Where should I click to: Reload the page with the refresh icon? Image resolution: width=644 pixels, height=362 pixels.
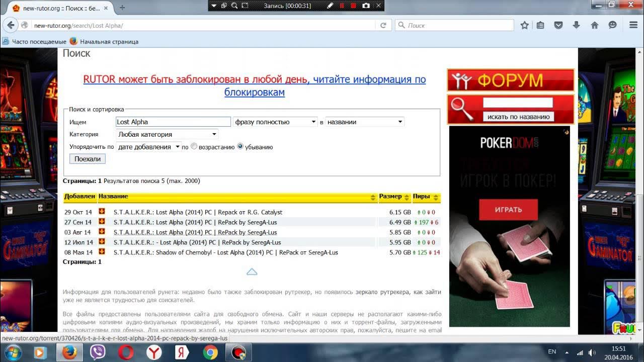click(x=383, y=25)
